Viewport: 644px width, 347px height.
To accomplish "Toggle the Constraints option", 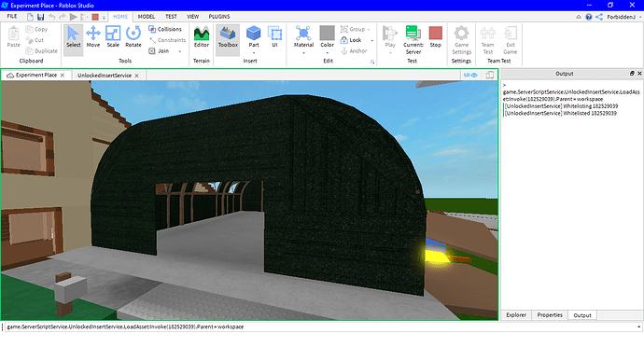I will pyautogui.click(x=167, y=40).
